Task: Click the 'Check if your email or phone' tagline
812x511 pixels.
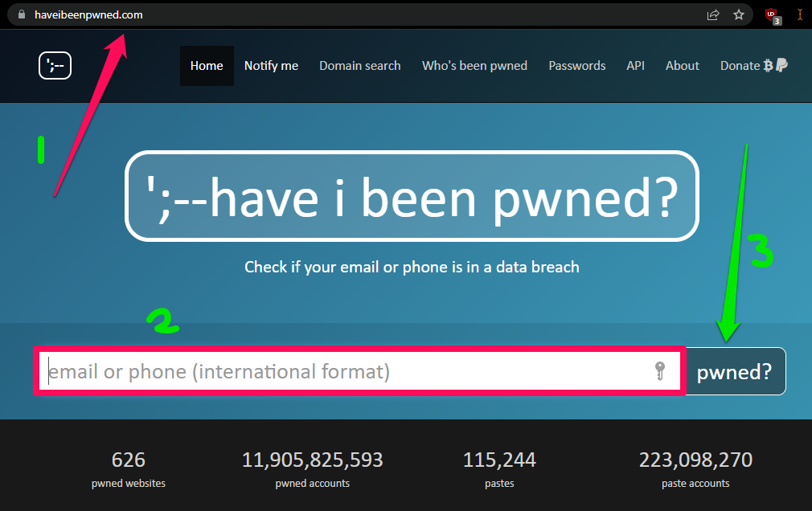Action: click(x=412, y=267)
